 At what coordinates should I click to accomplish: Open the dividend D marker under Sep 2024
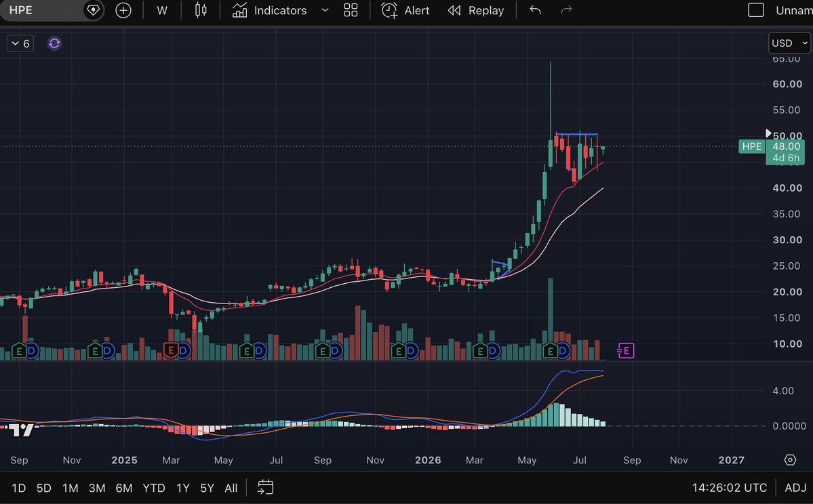tap(32, 351)
